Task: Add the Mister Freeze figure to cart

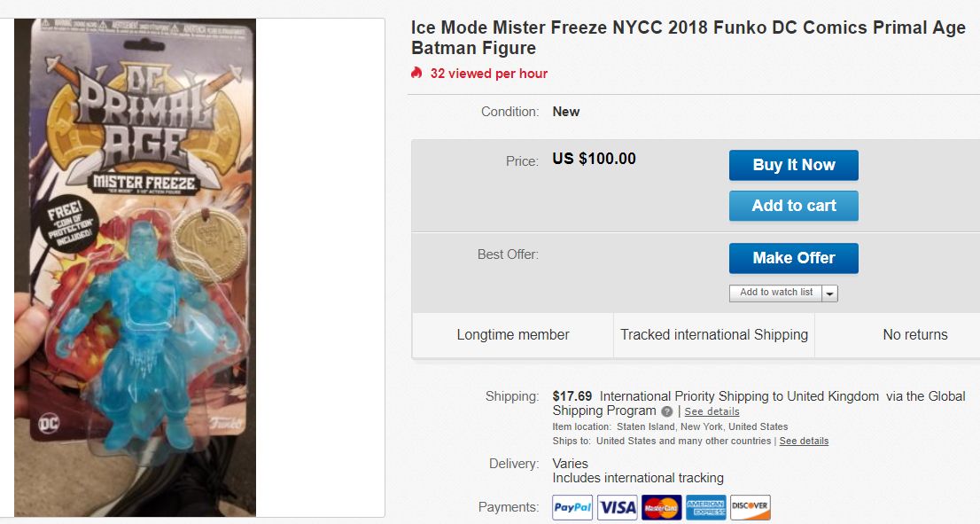Action: click(x=794, y=206)
